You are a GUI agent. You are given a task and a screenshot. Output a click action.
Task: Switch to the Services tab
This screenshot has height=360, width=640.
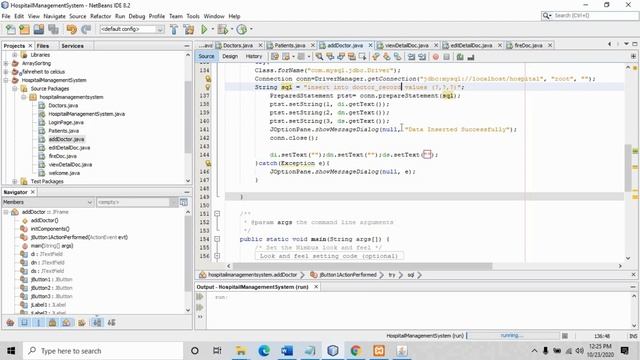click(72, 46)
